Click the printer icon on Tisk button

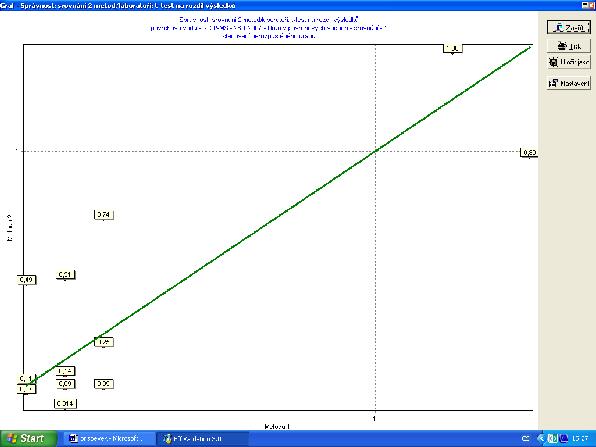tap(562, 46)
